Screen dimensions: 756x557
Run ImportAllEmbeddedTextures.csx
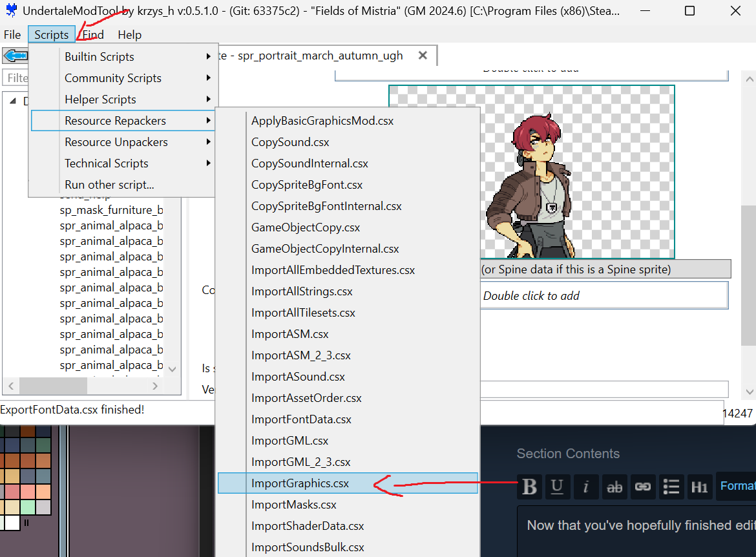348,270
